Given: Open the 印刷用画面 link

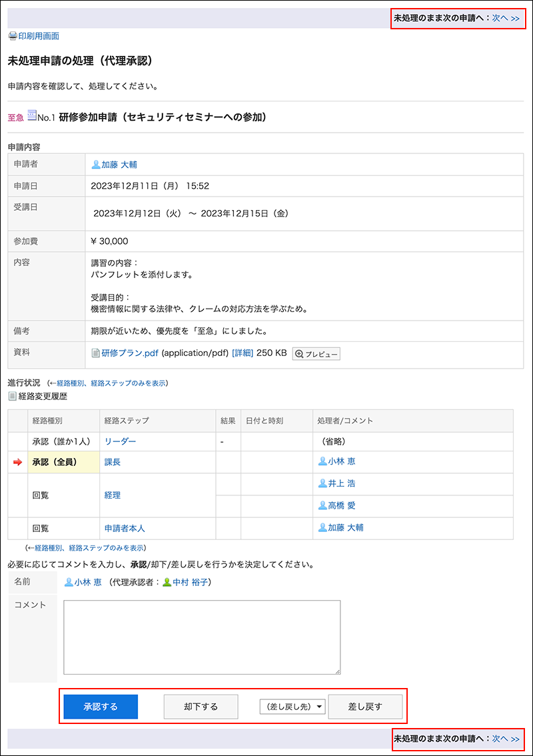Looking at the screenshot, I should pos(39,36).
